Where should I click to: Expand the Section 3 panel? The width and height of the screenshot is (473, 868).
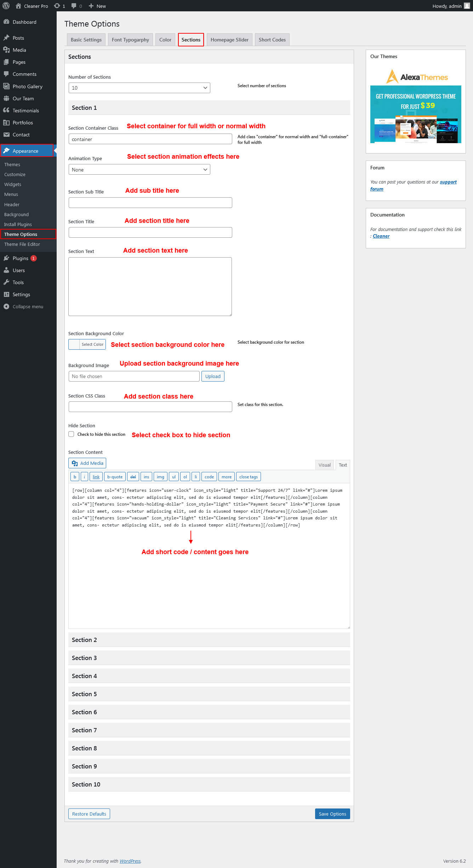point(209,658)
